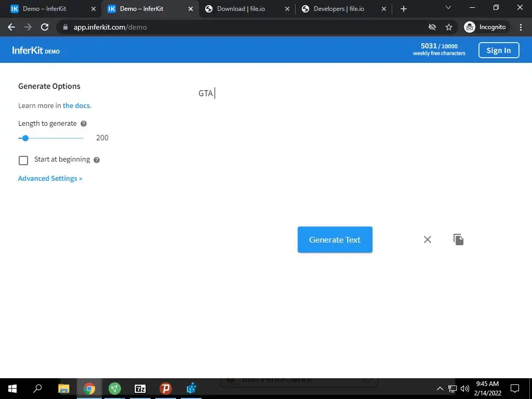Click the address bar URL
Image resolution: width=532 pixels, height=399 pixels.
click(x=110, y=27)
